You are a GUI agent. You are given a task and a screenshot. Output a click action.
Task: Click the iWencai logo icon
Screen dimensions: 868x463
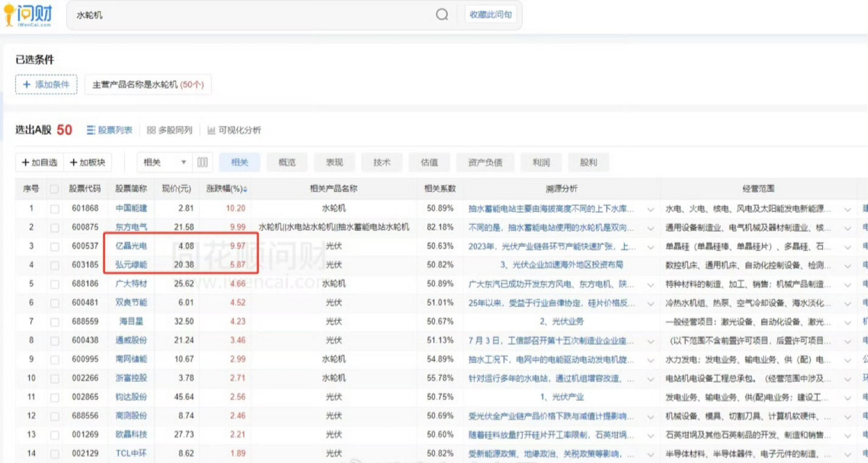pos(27,15)
